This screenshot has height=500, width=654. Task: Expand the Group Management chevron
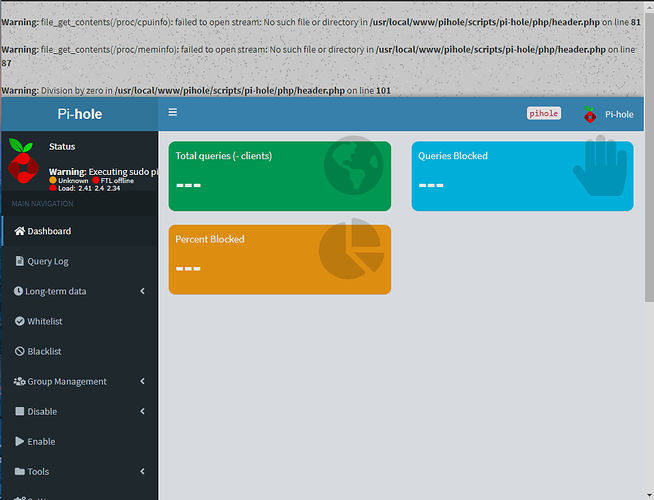tap(142, 381)
